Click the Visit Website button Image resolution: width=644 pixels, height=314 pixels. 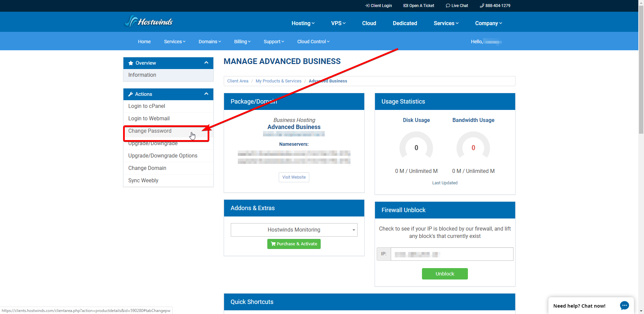click(x=294, y=177)
